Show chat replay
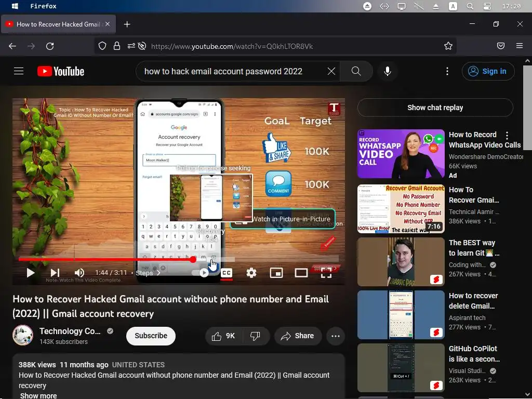This screenshot has height=399, width=532. 435,108
